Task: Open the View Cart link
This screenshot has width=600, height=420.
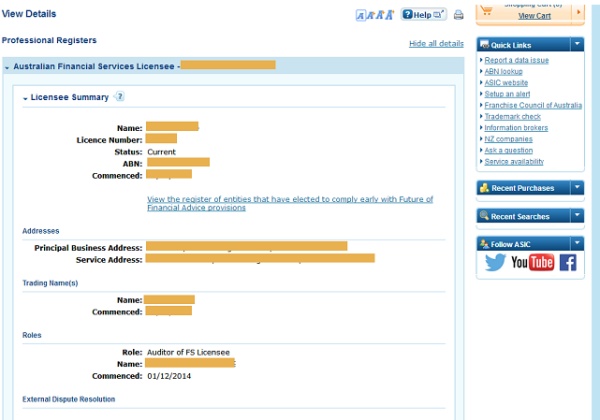Action: (x=534, y=16)
